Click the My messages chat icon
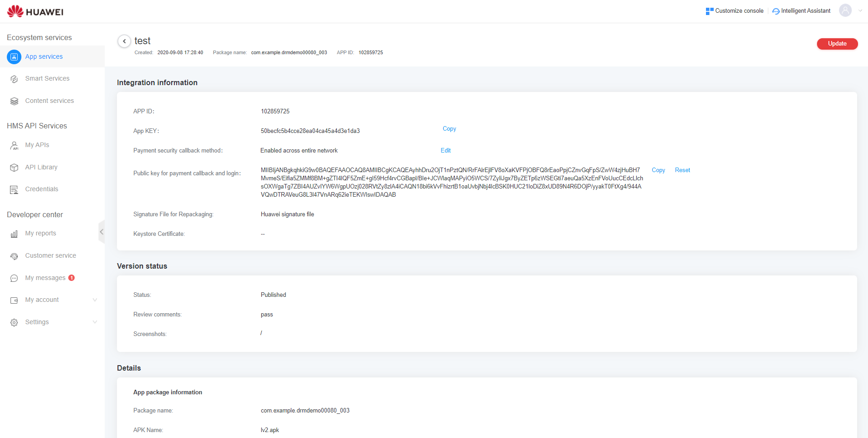This screenshot has width=868, height=438. click(x=14, y=278)
